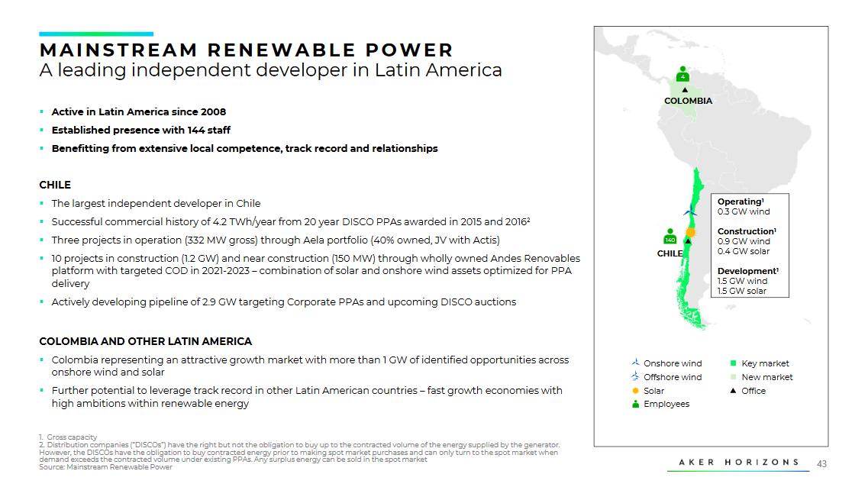Screen dimensions: 868x487
Task: Click the Offshore wind legend icon
Action: point(634,376)
